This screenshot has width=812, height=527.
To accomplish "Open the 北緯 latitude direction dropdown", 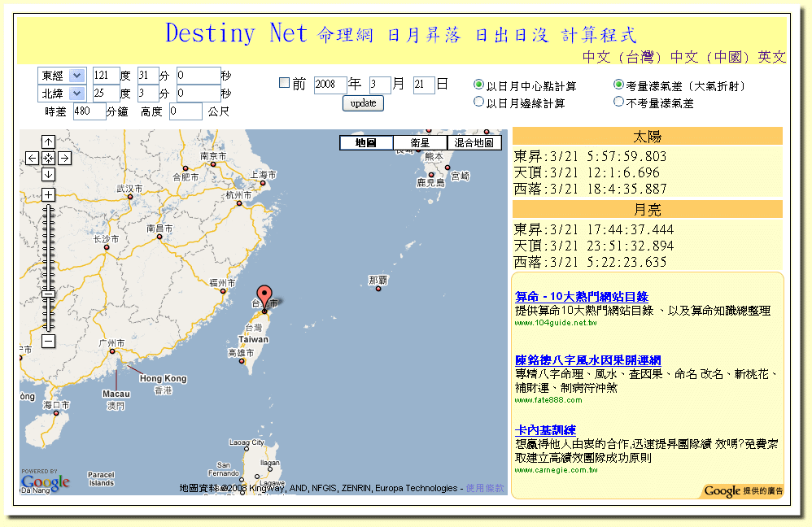I will 62,94.
